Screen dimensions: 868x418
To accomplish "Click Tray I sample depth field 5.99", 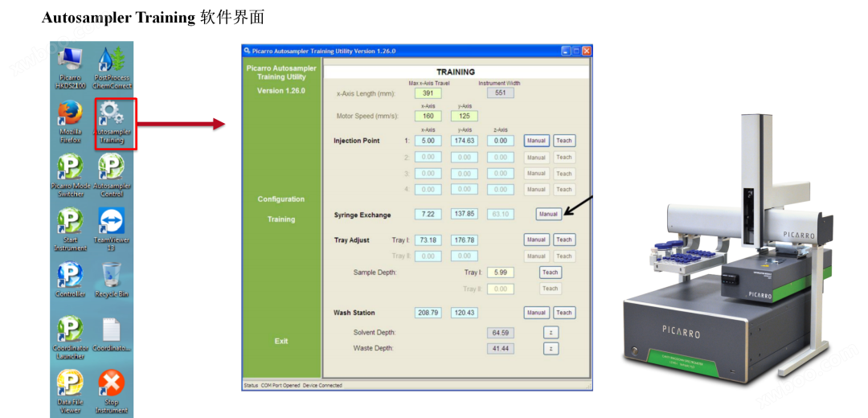I will [501, 273].
